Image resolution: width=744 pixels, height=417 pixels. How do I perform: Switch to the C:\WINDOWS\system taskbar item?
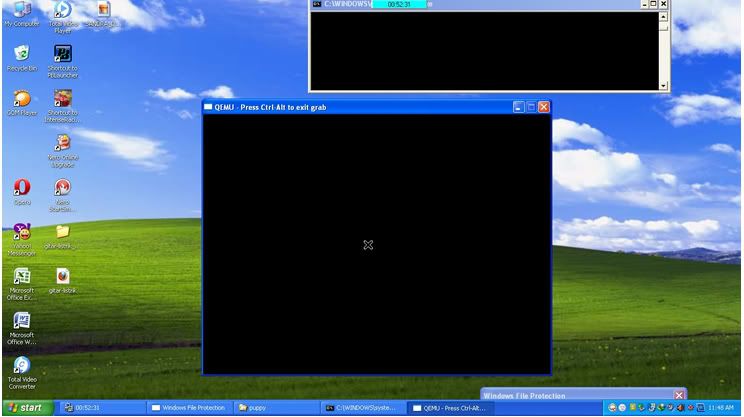[x=363, y=408]
